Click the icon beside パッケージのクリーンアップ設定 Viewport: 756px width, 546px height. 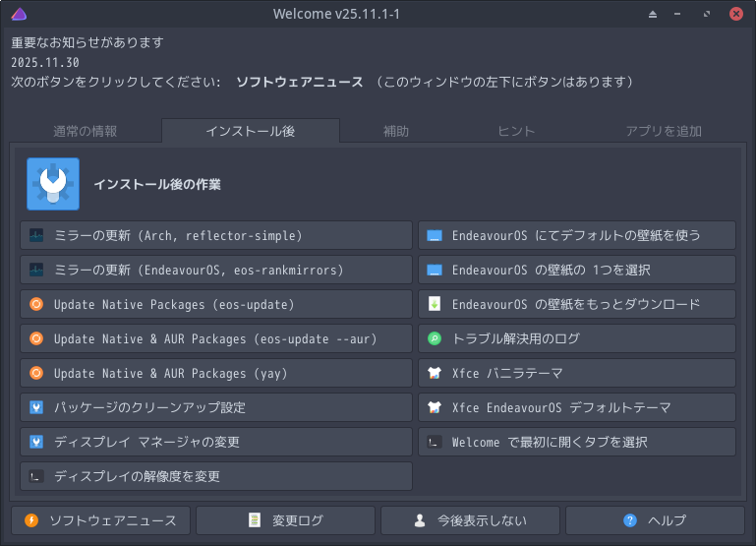(x=36, y=407)
